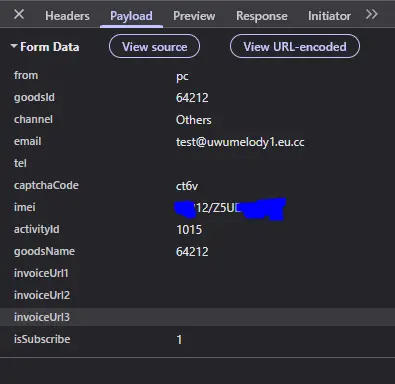Click the highlighted invoiceUrl3 row
Viewport: 395px width, 384px height.
(x=197, y=317)
